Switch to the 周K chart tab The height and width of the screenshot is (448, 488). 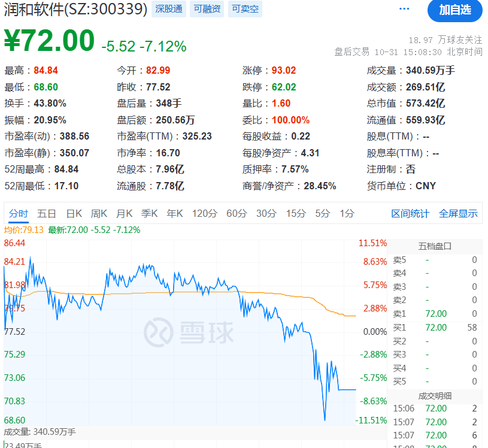click(99, 213)
